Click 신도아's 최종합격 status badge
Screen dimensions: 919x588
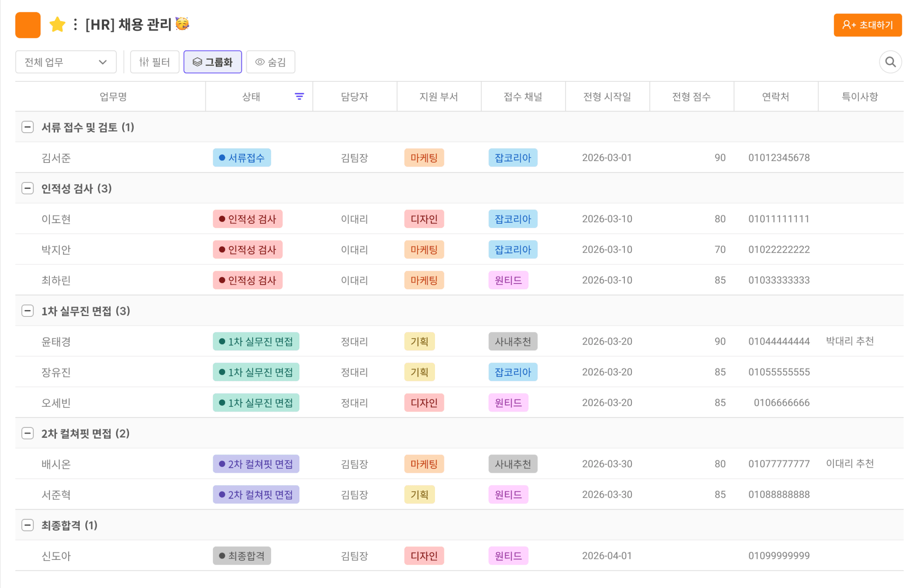[x=241, y=556]
